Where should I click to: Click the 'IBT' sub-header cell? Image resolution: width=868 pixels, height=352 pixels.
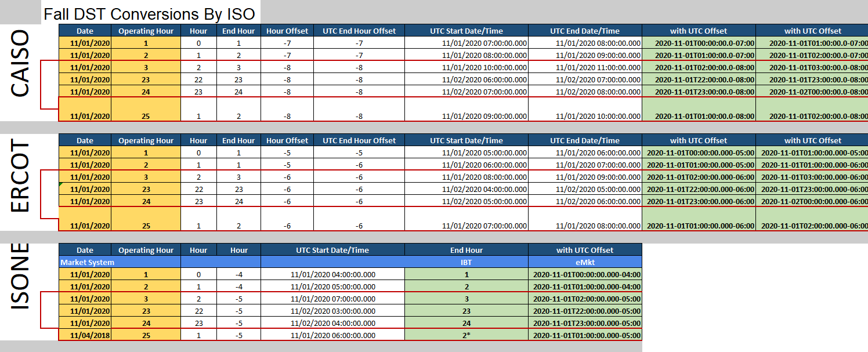[x=466, y=262]
